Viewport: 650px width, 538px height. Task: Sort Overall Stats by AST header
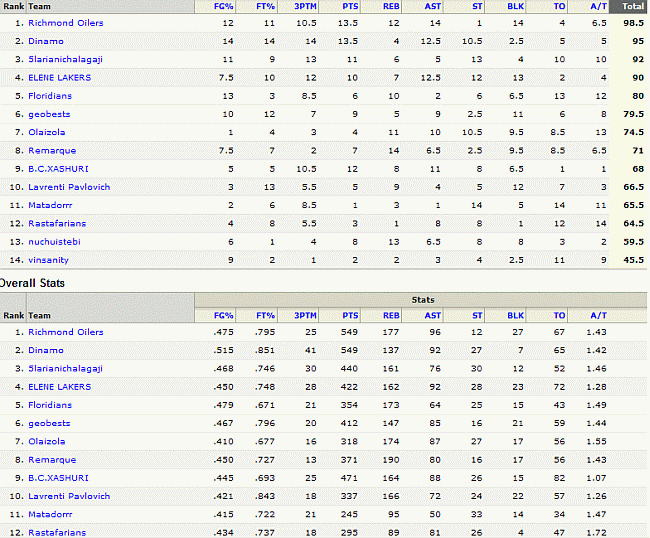tap(432, 315)
